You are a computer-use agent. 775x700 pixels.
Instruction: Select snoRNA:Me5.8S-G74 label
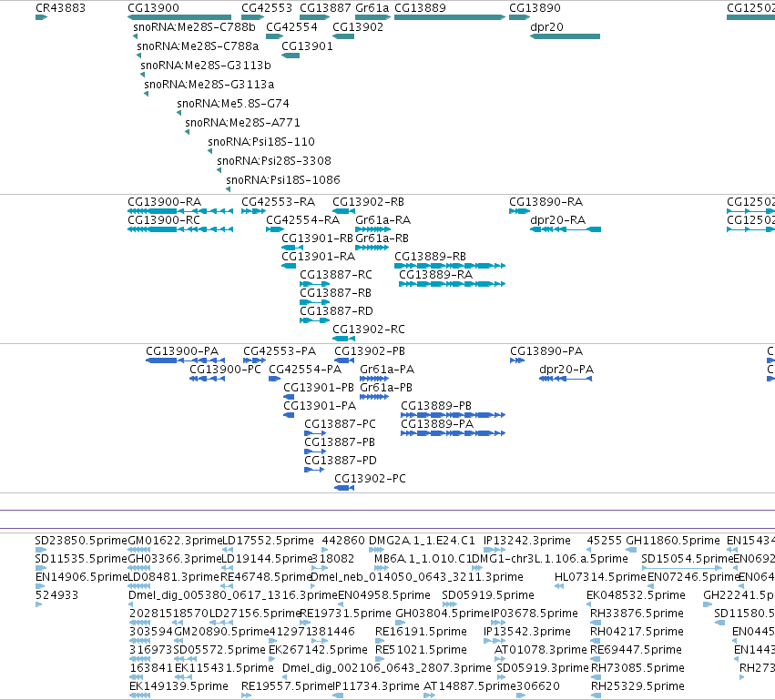coord(233,104)
